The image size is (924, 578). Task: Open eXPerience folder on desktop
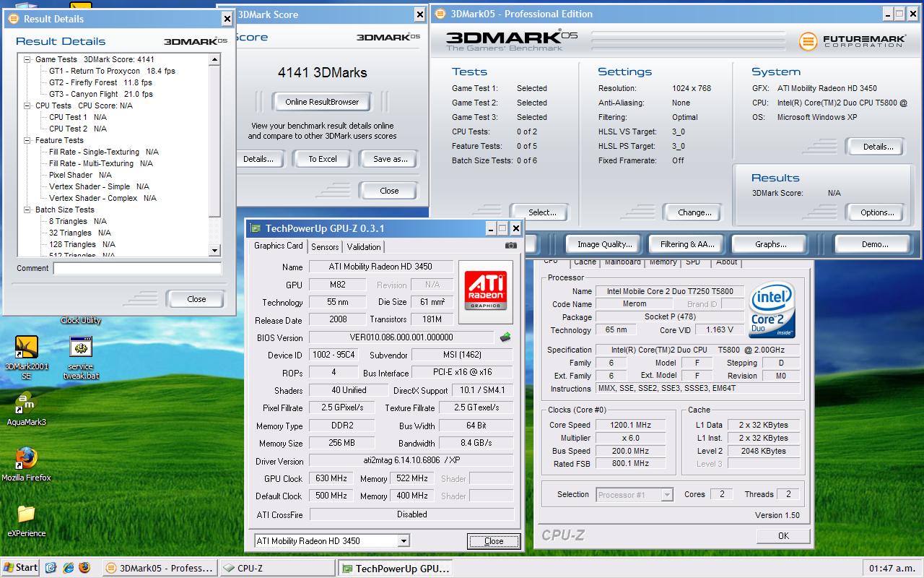point(27,521)
